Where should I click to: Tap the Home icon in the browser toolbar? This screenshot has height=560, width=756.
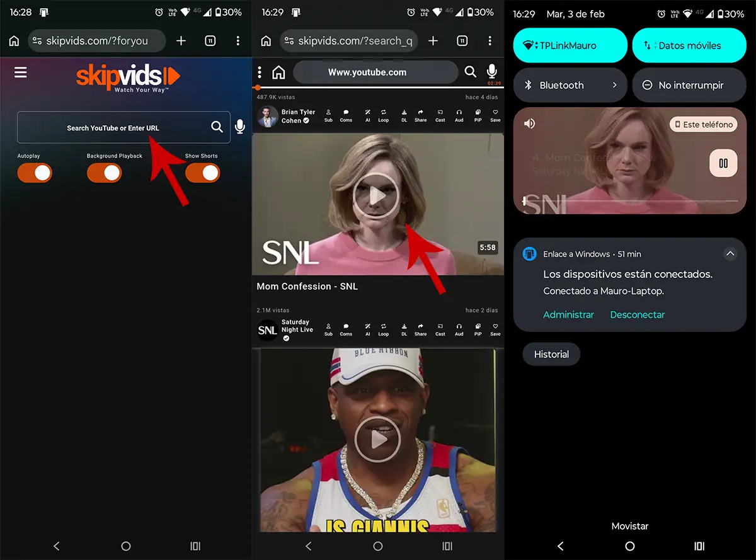(x=278, y=72)
